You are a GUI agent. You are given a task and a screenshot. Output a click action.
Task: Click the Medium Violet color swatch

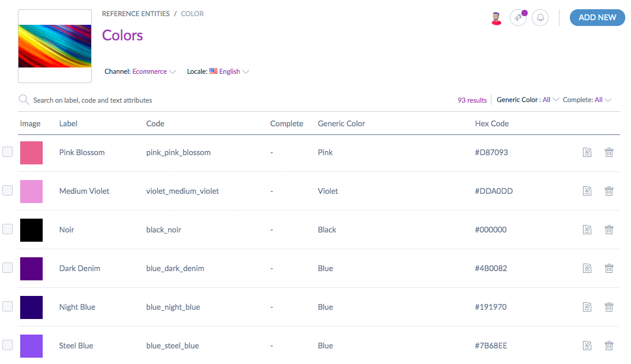click(31, 191)
